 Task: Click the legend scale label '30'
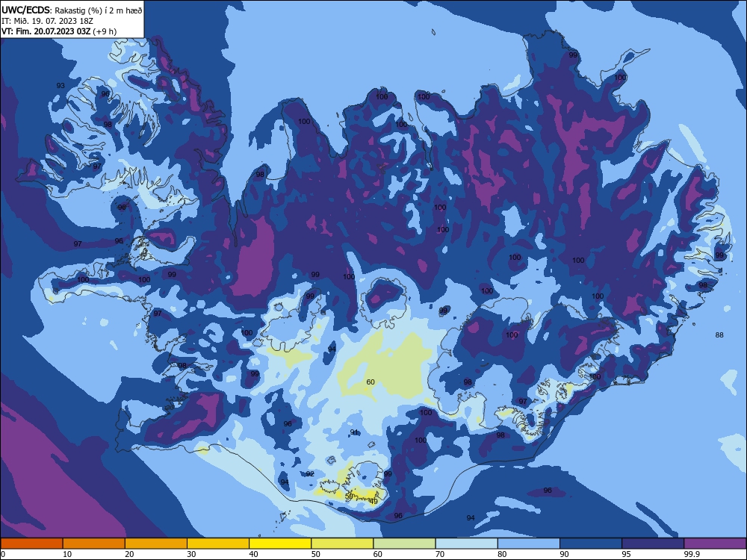pyautogui.click(x=191, y=554)
